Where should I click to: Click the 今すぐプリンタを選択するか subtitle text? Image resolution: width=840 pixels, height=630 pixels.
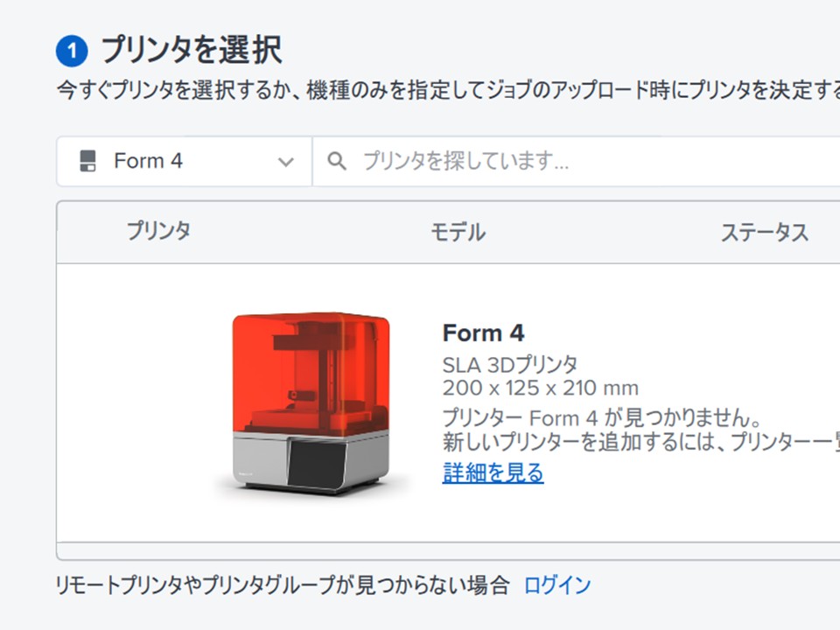pos(448,90)
